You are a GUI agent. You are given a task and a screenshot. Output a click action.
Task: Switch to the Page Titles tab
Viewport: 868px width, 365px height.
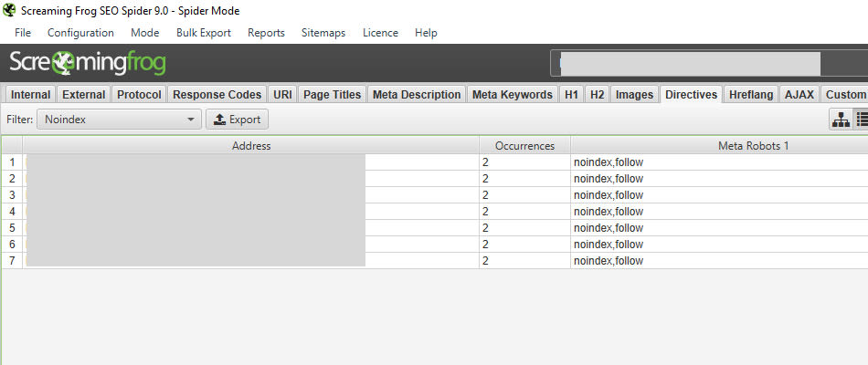click(x=332, y=95)
